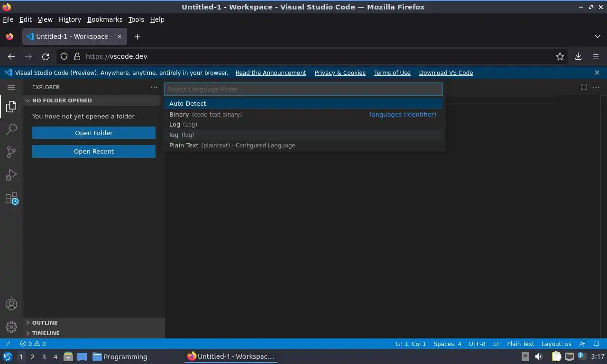Image resolution: width=607 pixels, height=364 pixels.
Task: Click the tracking protection shield icon
Action: (64, 56)
